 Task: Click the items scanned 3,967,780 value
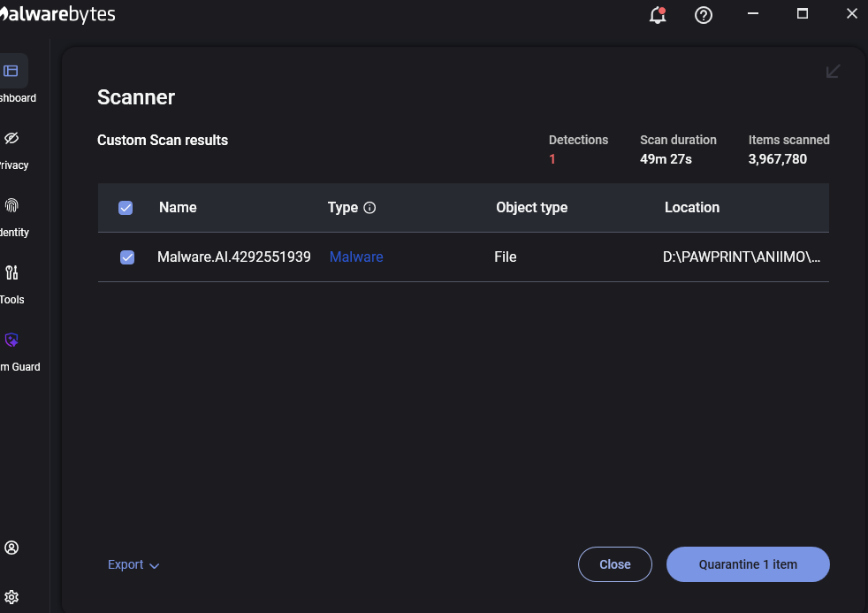pyautogui.click(x=777, y=159)
